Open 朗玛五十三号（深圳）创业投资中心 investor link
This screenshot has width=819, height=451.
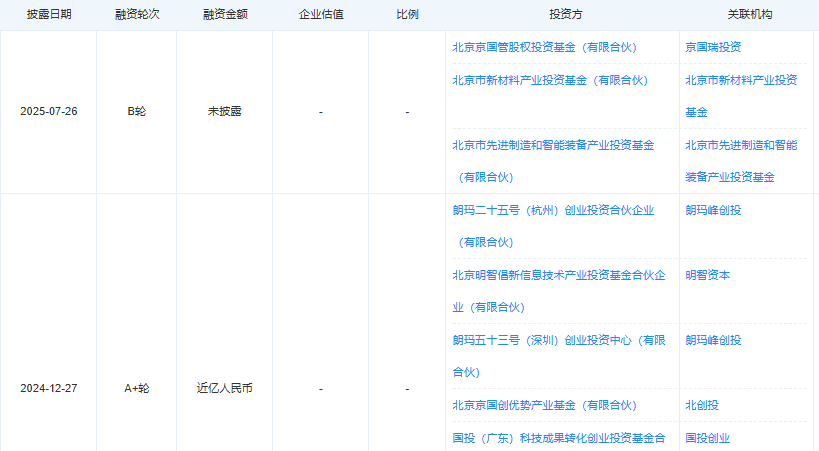point(559,356)
